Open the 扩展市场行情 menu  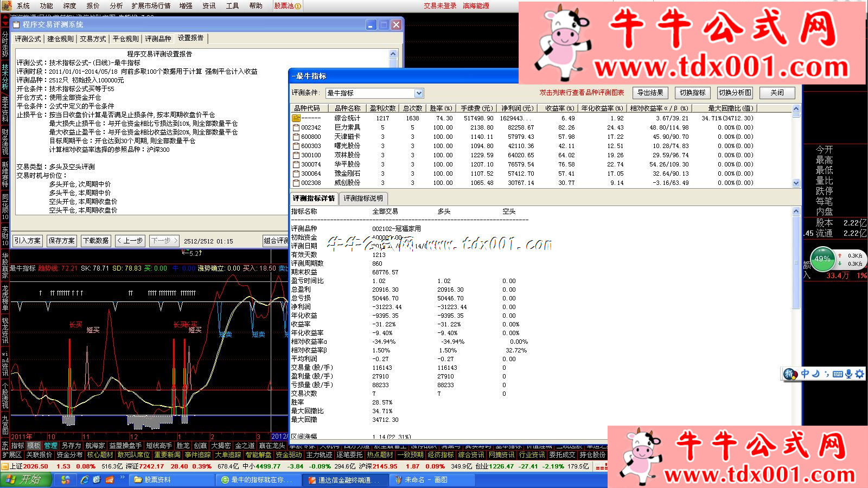(x=151, y=6)
